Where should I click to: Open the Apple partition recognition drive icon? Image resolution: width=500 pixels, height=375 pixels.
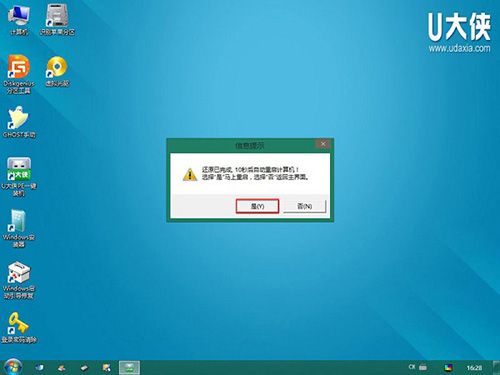click(x=57, y=20)
